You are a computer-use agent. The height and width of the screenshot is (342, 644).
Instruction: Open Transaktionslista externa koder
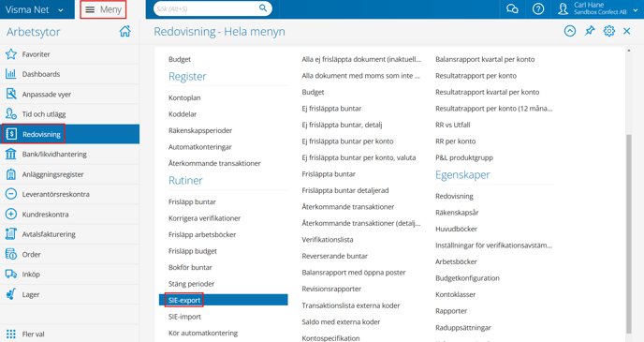tap(351, 305)
